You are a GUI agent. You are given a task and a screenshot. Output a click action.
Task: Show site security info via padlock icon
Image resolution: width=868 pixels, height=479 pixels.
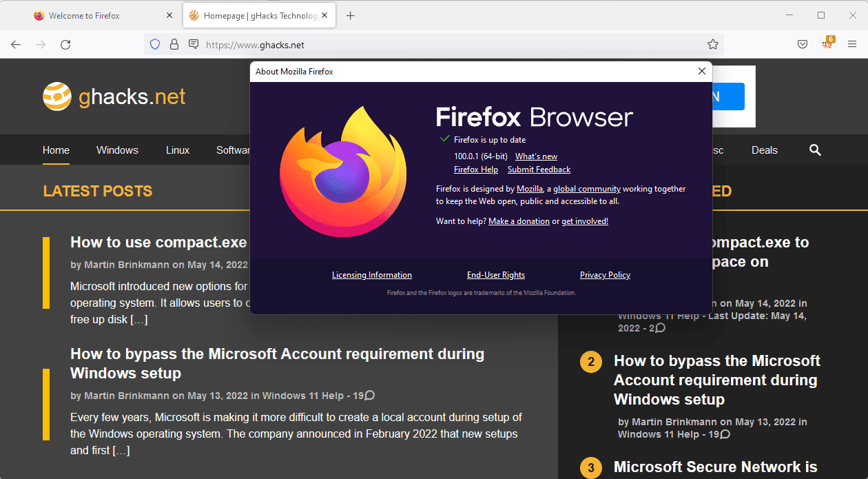[x=174, y=45]
